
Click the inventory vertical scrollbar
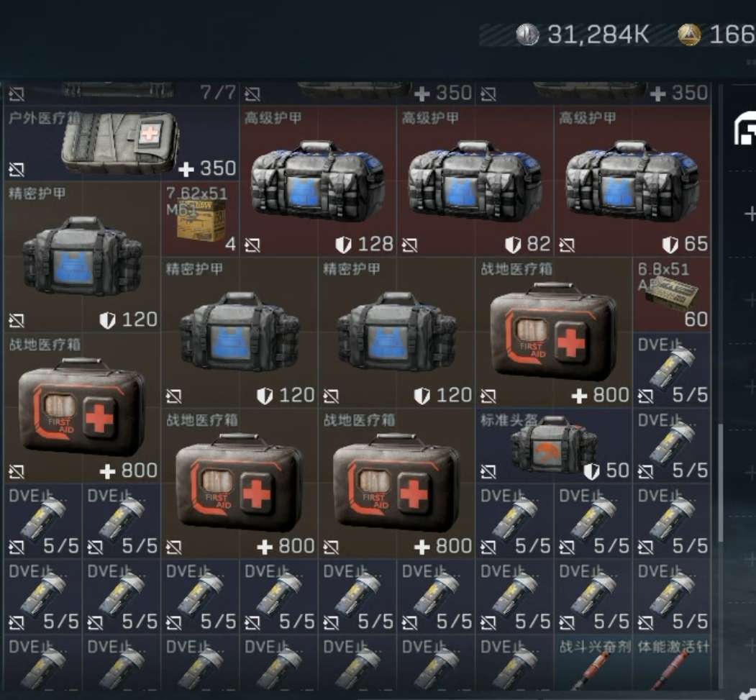point(720,482)
